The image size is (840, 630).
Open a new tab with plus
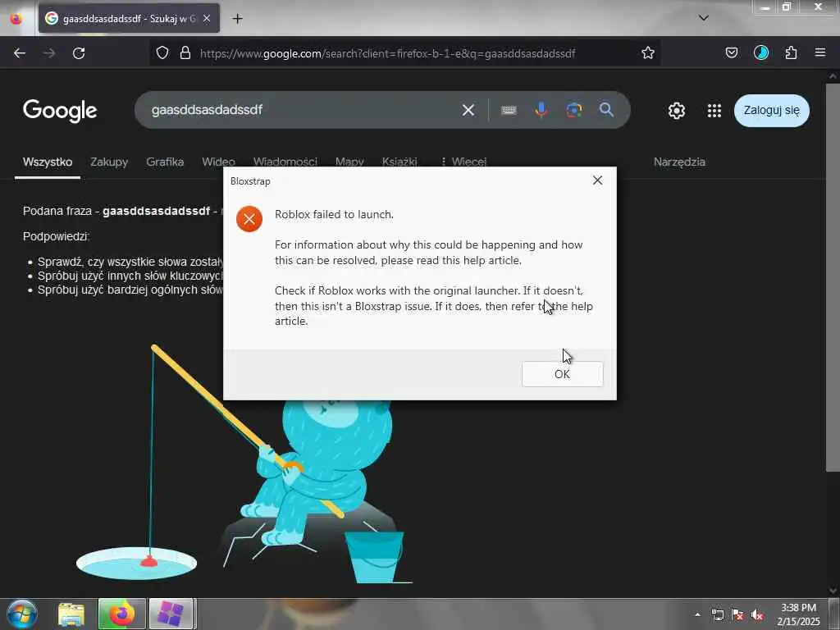(x=237, y=19)
